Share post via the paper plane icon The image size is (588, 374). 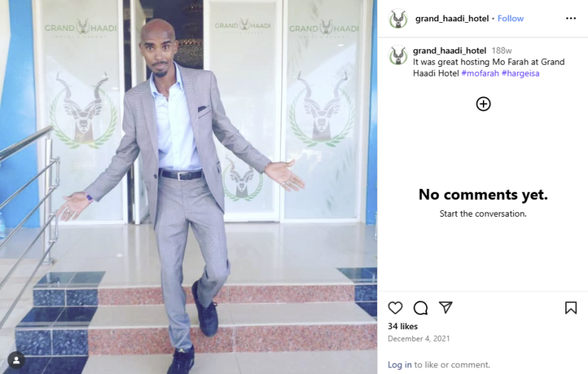445,307
